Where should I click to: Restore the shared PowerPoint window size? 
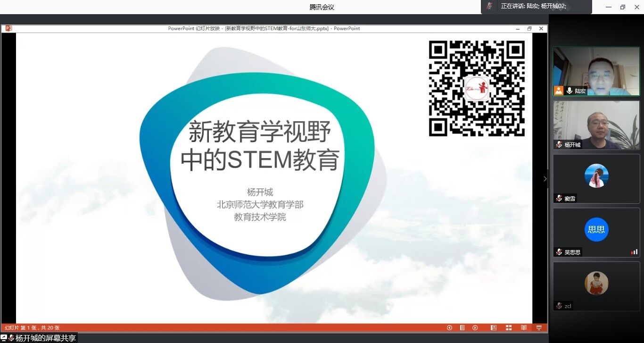pyautogui.click(x=529, y=28)
